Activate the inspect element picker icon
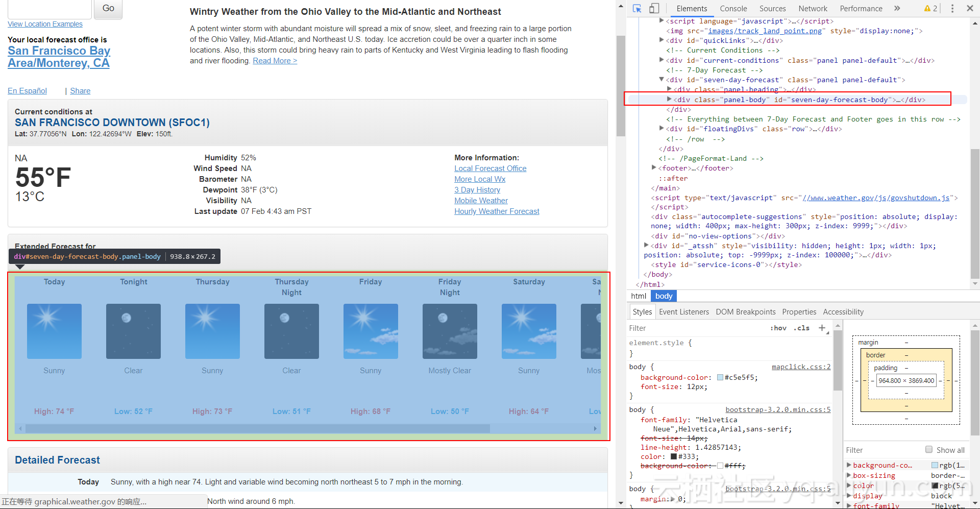This screenshot has width=980, height=509. coord(637,8)
